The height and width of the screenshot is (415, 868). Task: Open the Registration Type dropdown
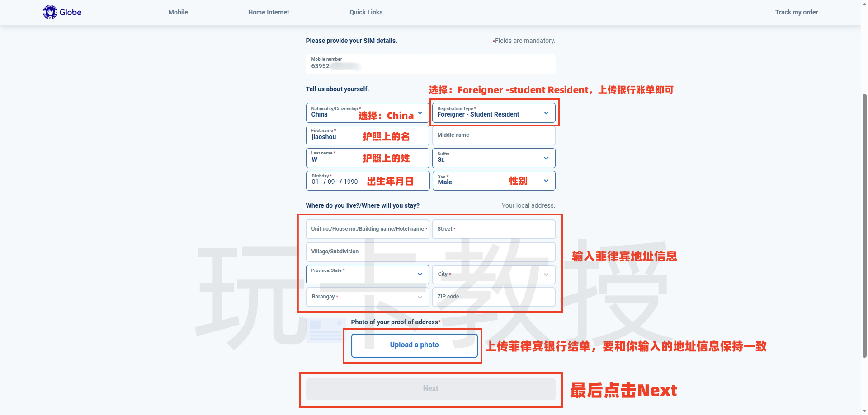click(x=494, y=113)
